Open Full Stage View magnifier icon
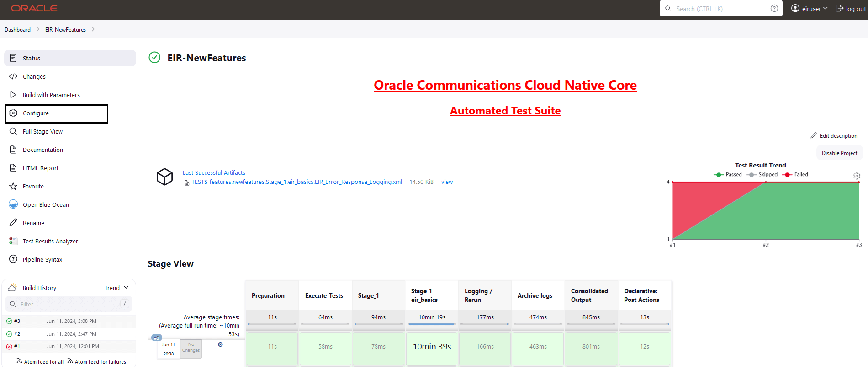Screen dimensions: 868x376 pos(13,131)
